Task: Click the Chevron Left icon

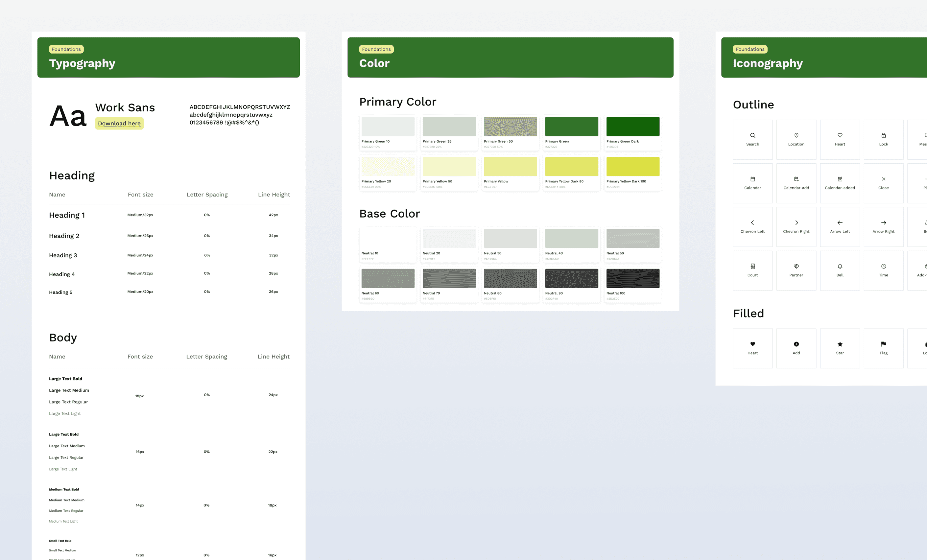Action: 752,222
